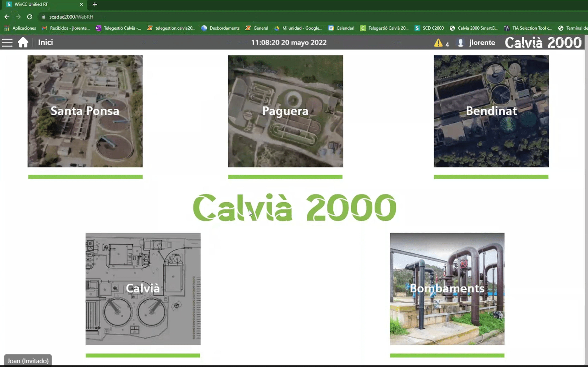588x367 pixels.
Task: Open the Calendari bookmark
Action: (x=341, y=28)
